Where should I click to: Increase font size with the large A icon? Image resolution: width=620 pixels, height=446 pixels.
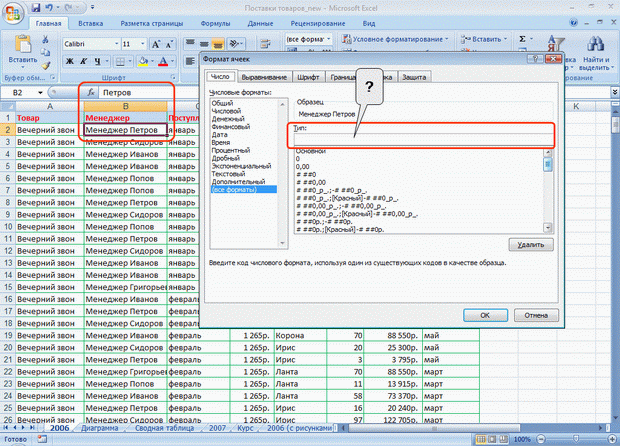156,44
